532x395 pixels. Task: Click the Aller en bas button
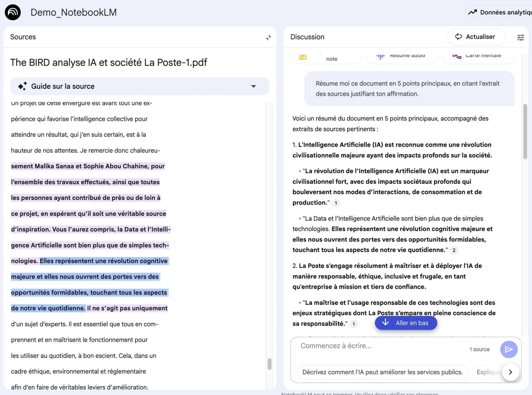click(406, 323)
